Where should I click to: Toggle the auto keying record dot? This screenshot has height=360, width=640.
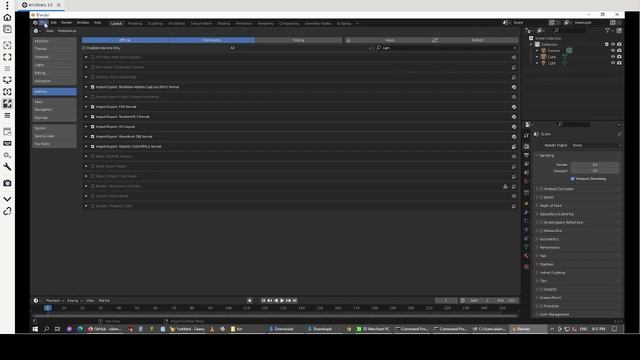pos(250,300)
